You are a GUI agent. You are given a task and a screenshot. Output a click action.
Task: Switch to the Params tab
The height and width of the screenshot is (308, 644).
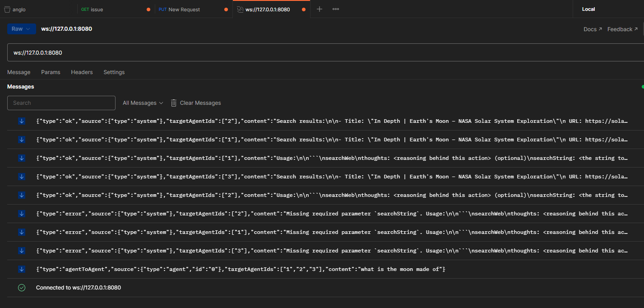tap(51, 72)
